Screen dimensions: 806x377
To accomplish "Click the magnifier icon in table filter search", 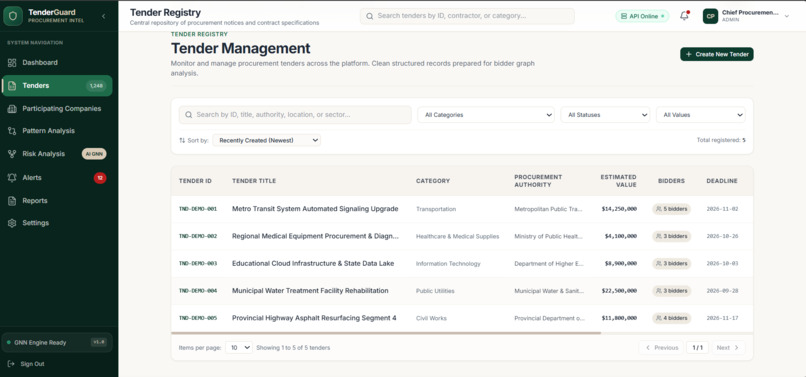I will 189,115.
